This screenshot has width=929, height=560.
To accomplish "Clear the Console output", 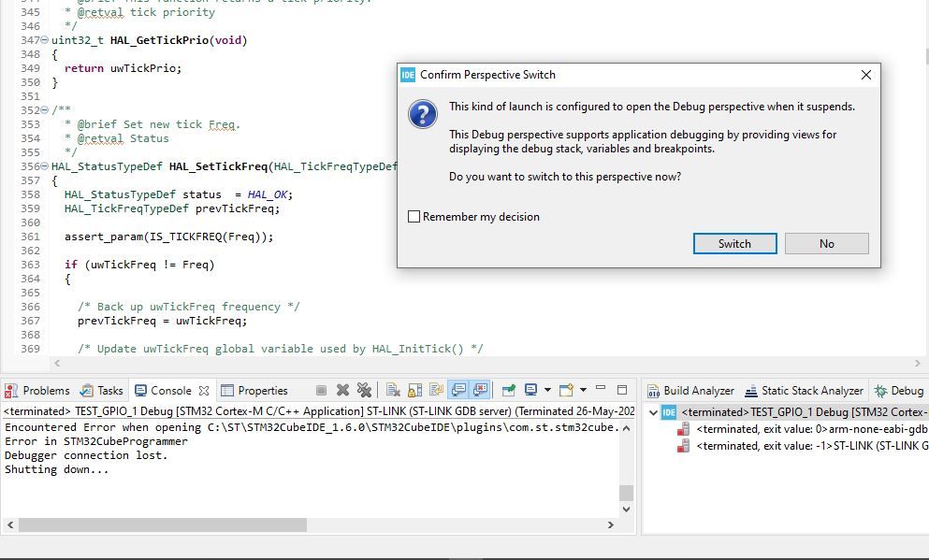I will pos(393,390).
